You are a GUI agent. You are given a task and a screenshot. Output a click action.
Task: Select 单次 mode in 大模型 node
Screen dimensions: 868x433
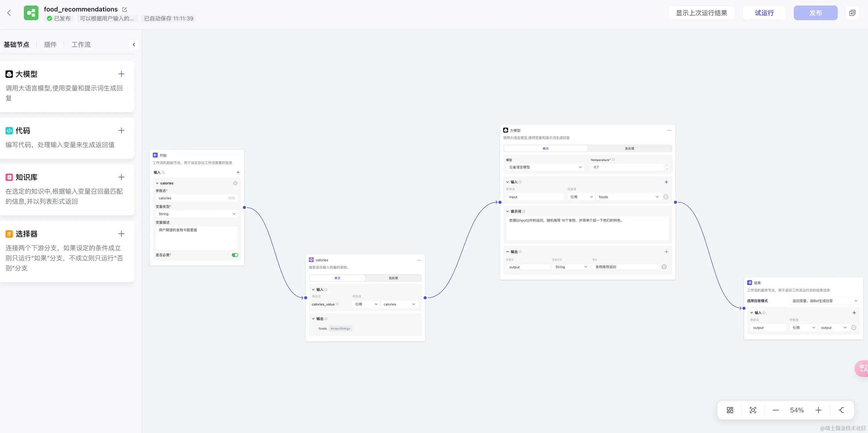[x=546, y=148]
